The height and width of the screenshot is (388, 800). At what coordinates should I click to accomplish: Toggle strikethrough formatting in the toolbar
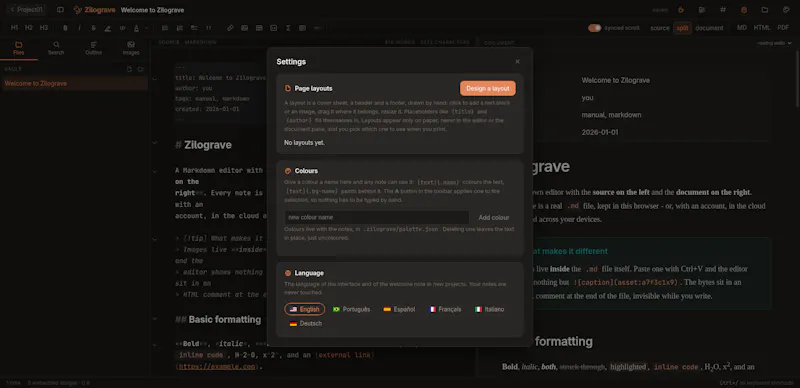(x=93, y=28)
